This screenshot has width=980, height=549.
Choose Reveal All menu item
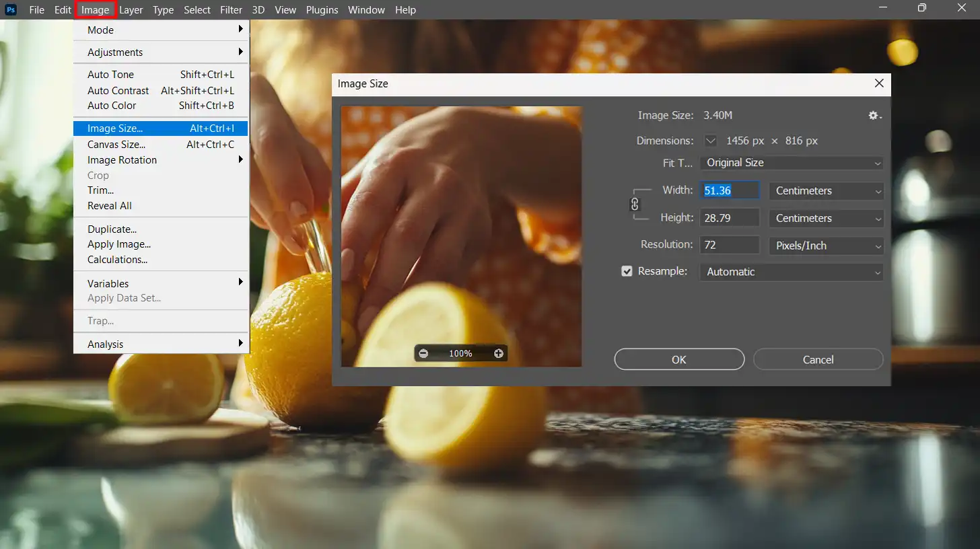[161, 206]
